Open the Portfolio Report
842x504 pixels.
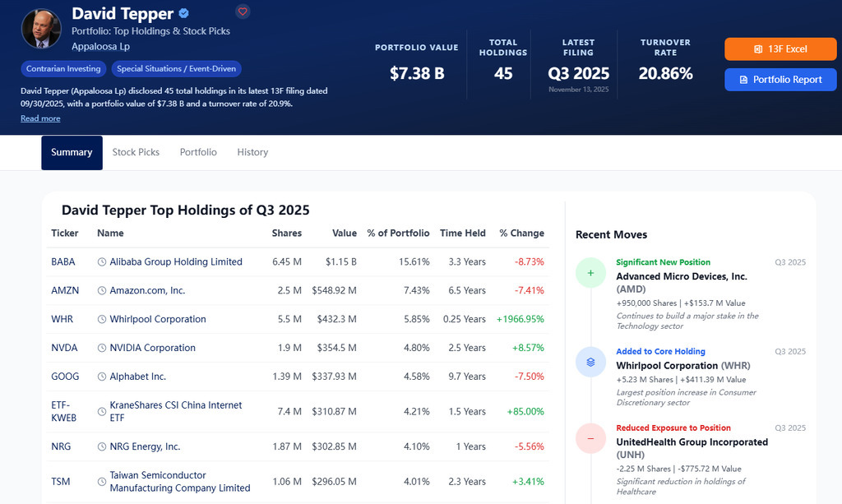coord(780,80)
